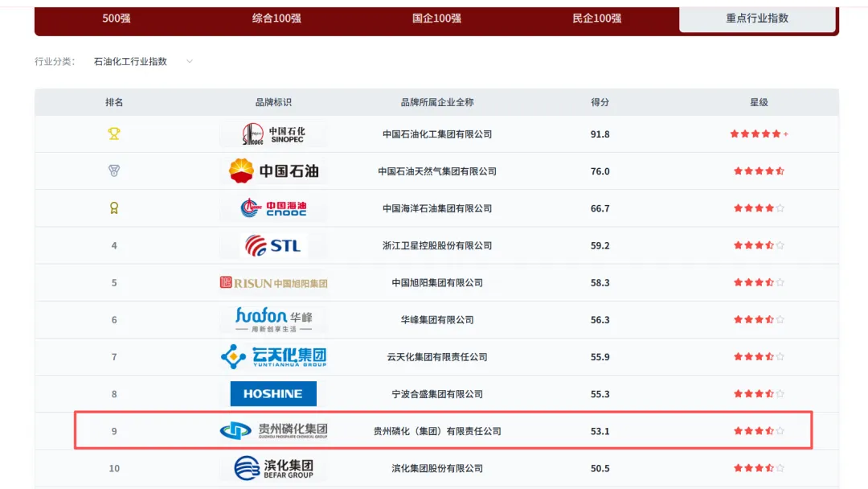
Task: Click rank number 5
Action: click(x=114, y=282)
